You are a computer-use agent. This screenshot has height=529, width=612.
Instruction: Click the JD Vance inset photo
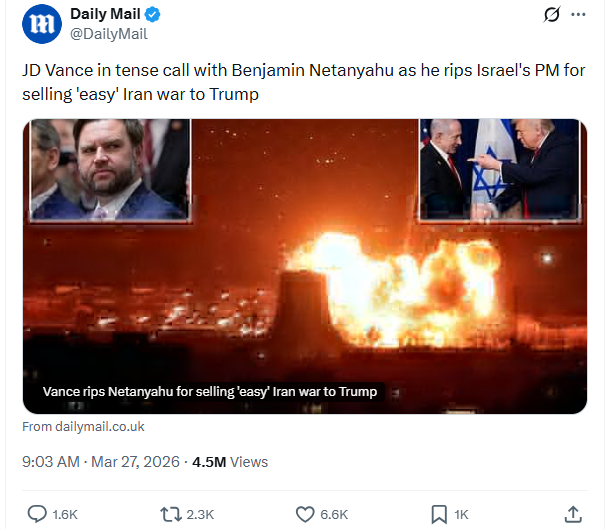(x=110, y=168)
